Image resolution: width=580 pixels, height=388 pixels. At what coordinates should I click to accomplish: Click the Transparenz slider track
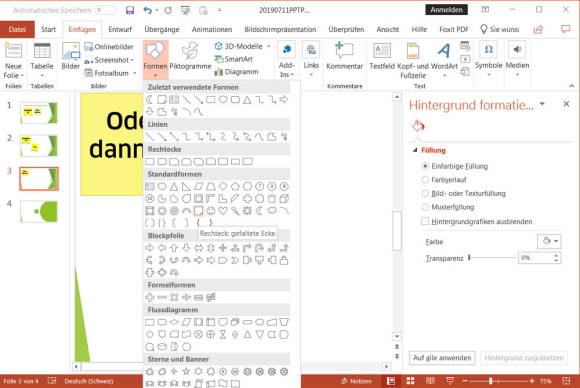492,257
